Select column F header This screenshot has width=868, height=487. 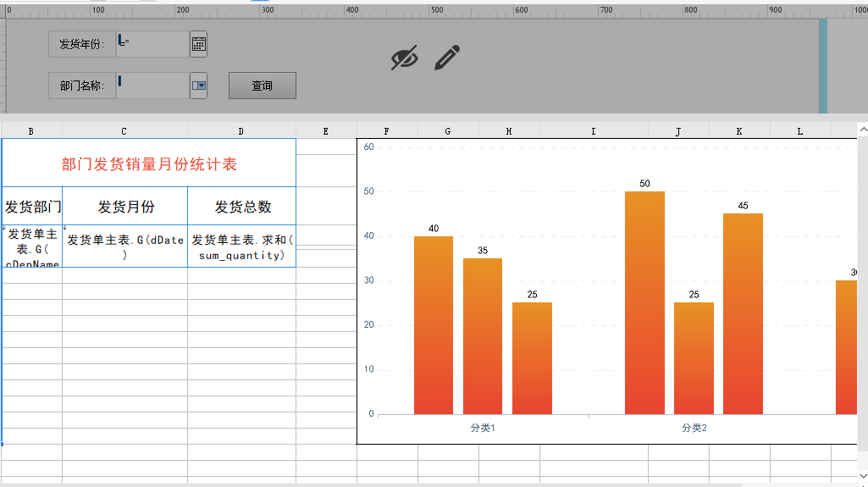[386, 131]
